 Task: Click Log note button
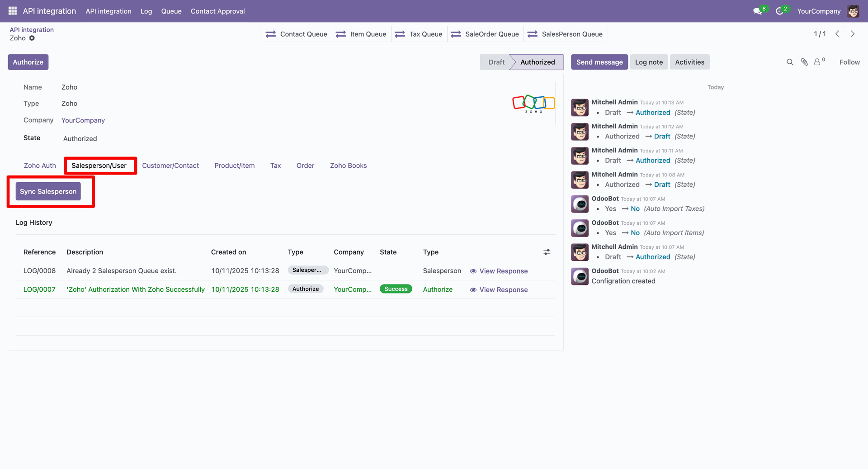click(x=649, y=62)
